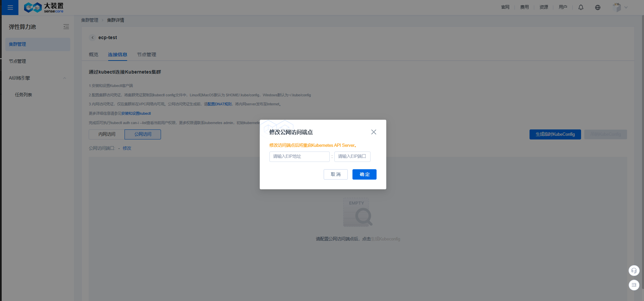
Task: Select the 公网访问 option
Action: point(143,134)
